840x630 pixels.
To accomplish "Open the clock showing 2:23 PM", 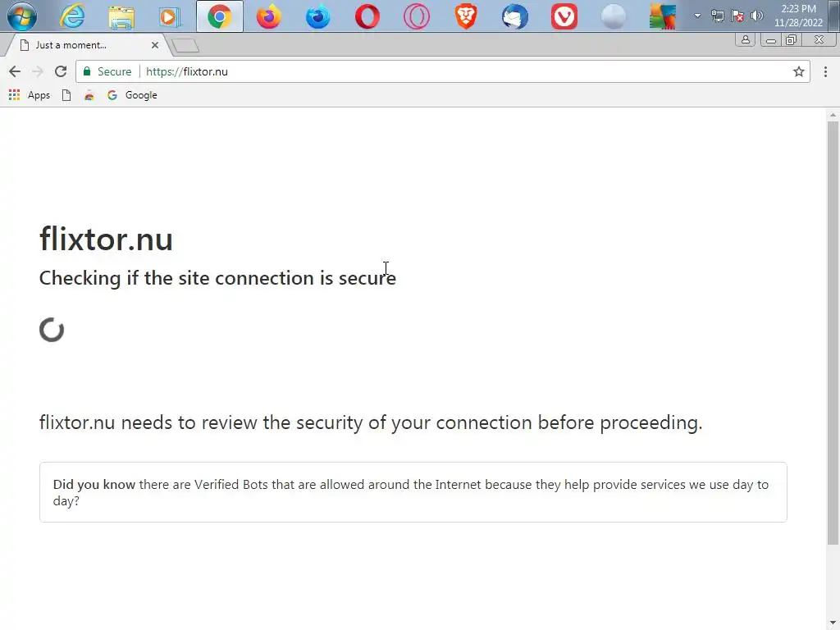I will pyautogui.click(x=798, y=16).
